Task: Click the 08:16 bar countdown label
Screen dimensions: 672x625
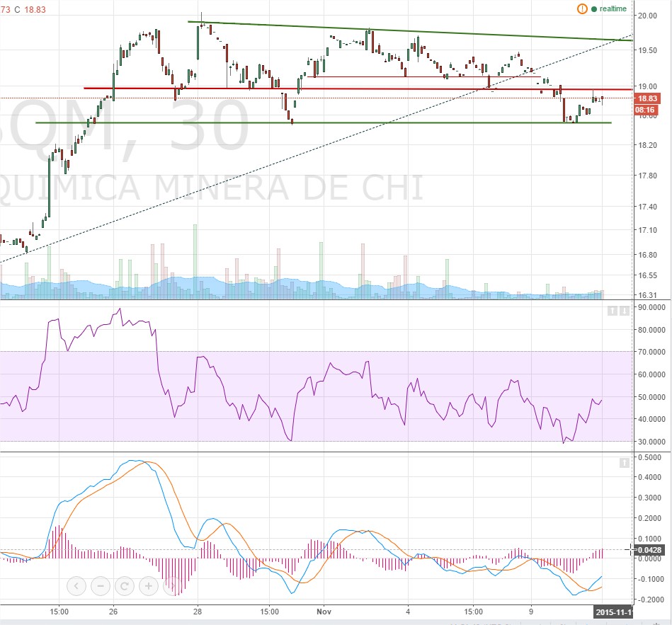Action: 645,110
